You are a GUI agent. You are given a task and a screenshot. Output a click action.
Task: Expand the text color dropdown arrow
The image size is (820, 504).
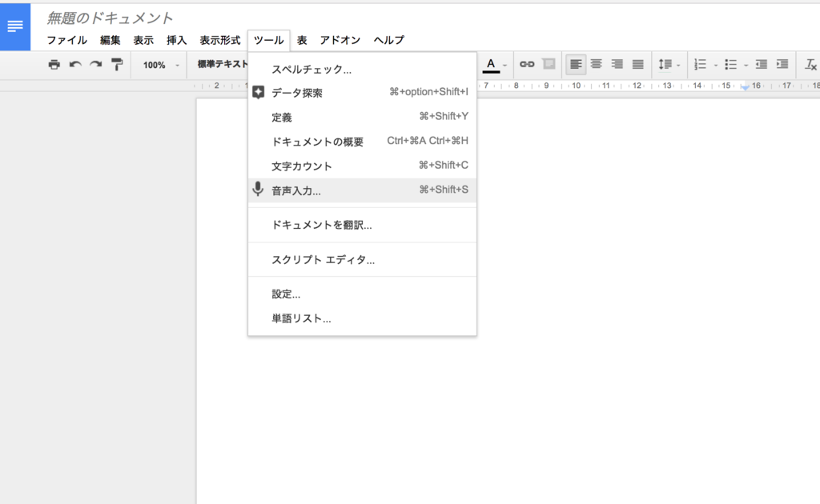pyautogui.click(x=504, y=66)
